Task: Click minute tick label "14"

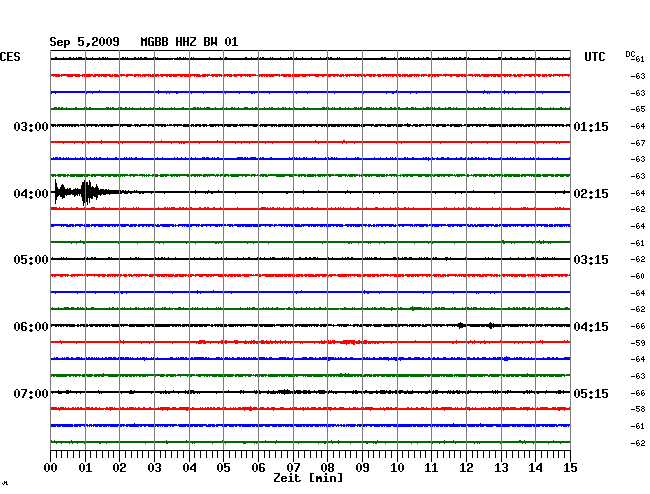Action: [x=536, y=468]
